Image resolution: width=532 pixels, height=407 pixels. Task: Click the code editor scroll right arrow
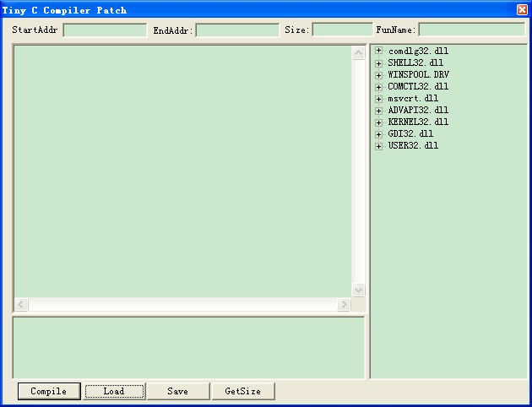344,304
